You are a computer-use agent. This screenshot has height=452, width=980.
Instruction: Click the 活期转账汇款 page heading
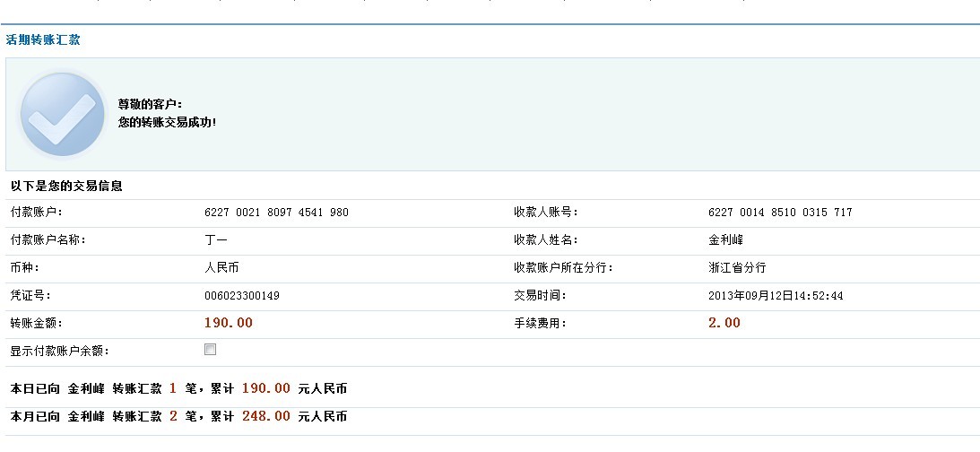pos(44,40)
